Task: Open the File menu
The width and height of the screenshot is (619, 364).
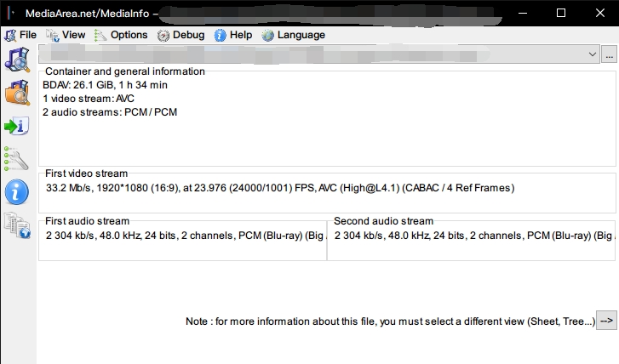Action: pos(20,35)
